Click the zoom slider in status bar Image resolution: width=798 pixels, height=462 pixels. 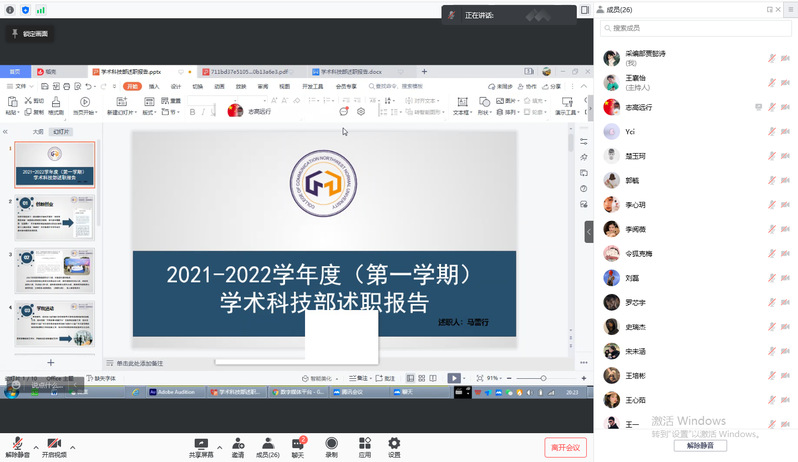point(530,378)
